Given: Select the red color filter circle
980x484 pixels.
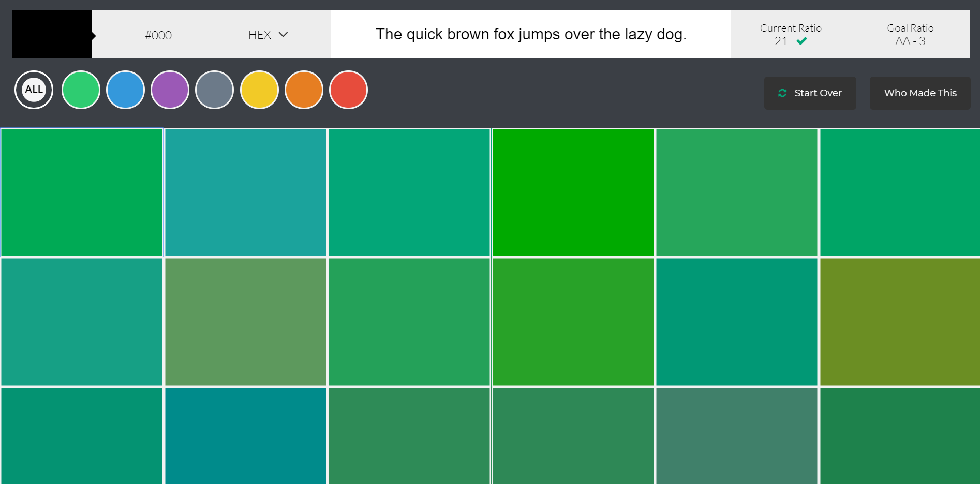Looking at the screenshot, I should [x=348, y=90].
